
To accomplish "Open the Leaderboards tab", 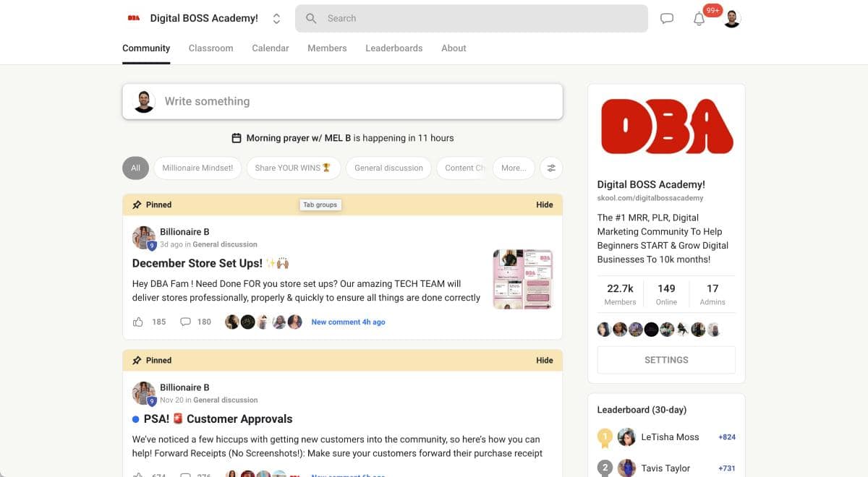I will [x=394, y=48].
